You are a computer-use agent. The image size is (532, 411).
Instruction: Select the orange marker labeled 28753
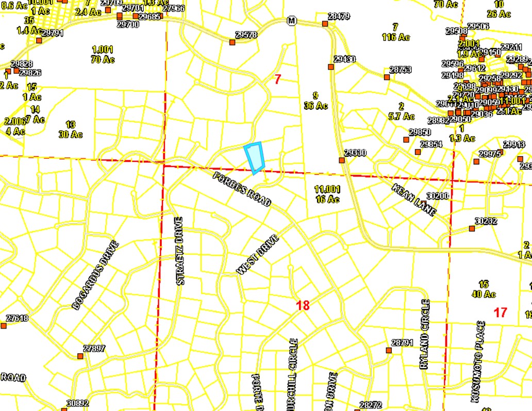387,77
